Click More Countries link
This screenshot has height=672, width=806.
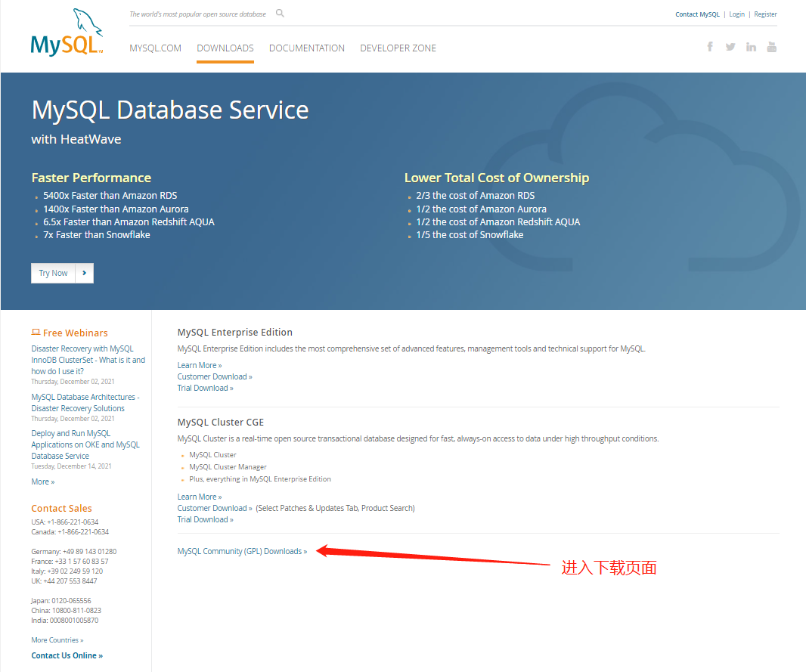tap(57, 640)
